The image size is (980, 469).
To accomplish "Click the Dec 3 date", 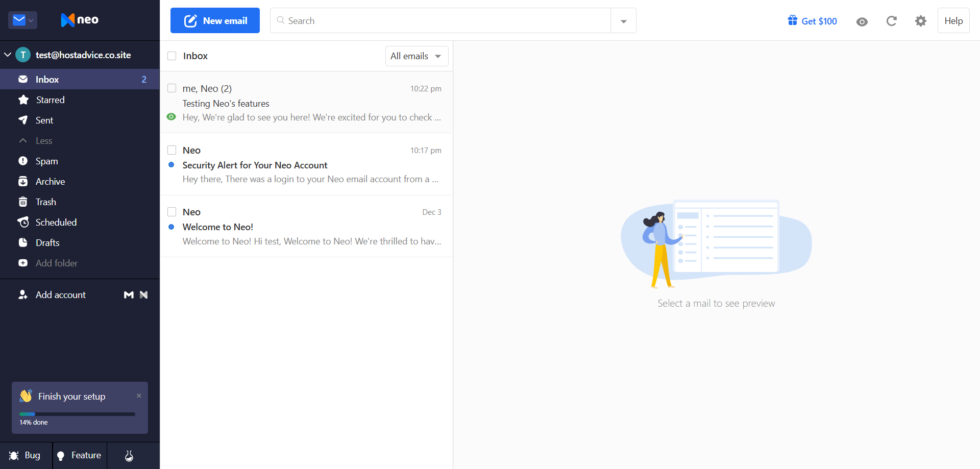I will [x=432, y=212].
